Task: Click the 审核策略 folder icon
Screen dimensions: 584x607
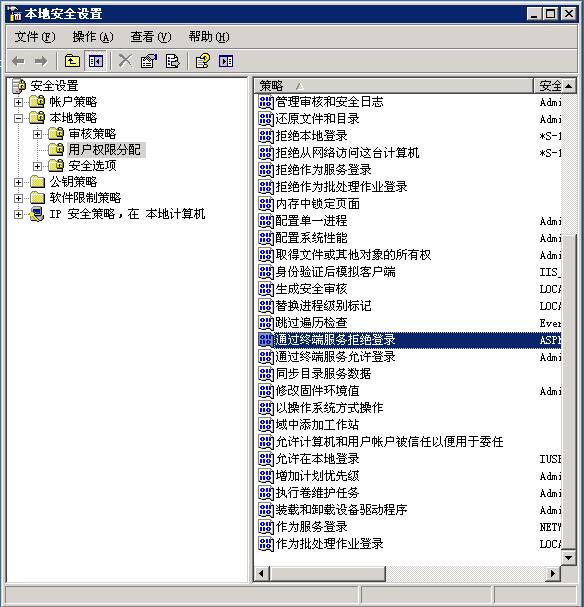Action: click(x=57, y=134)
